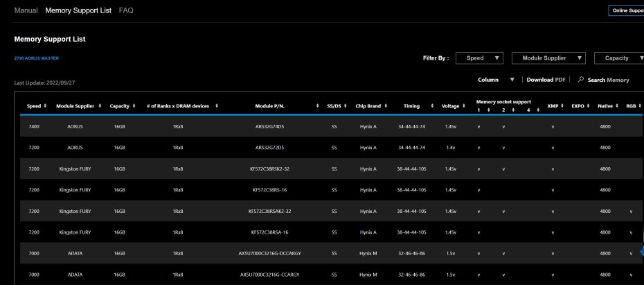The width and height of the screenshot is (644, 285).
Task: Sort table by Speed column arrows
Action: [45, 106]
